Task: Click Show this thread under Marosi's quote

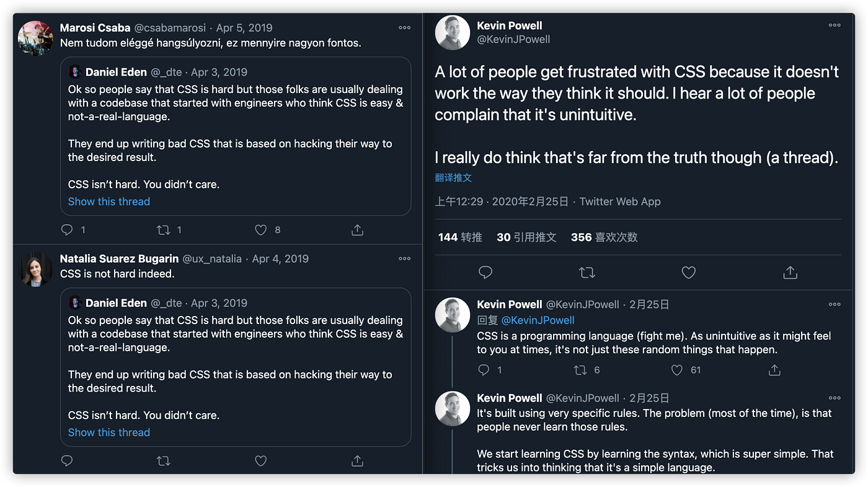Action: (x=109, y=201)
